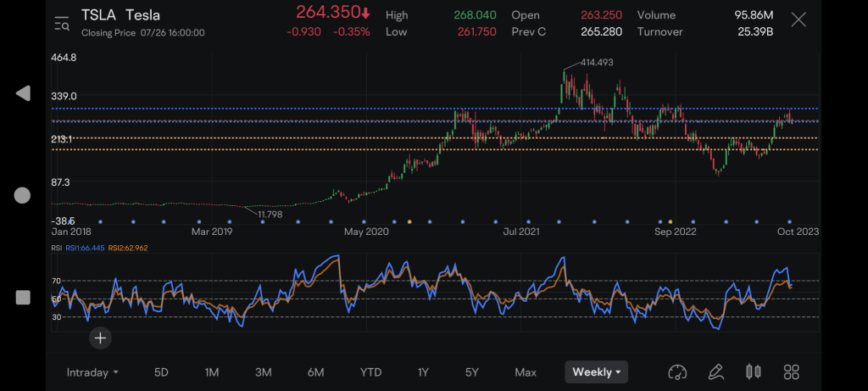Tap the Android back triangle button

(x=23, y=93)
